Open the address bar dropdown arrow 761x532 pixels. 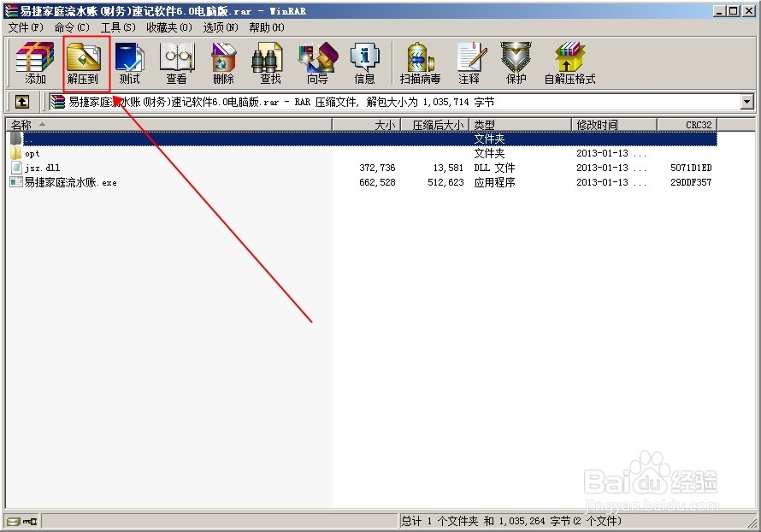tap(747, 102)
